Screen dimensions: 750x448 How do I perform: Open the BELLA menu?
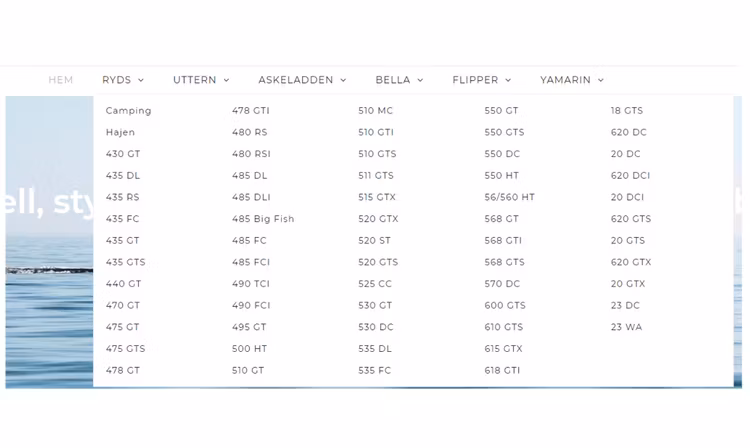tap(398, 80)
